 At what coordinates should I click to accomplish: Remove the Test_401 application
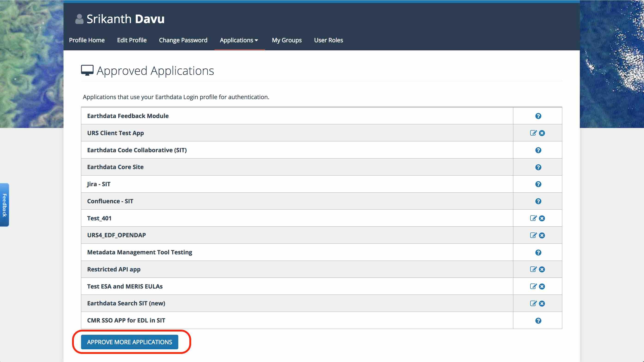click(x=542, y=218)
